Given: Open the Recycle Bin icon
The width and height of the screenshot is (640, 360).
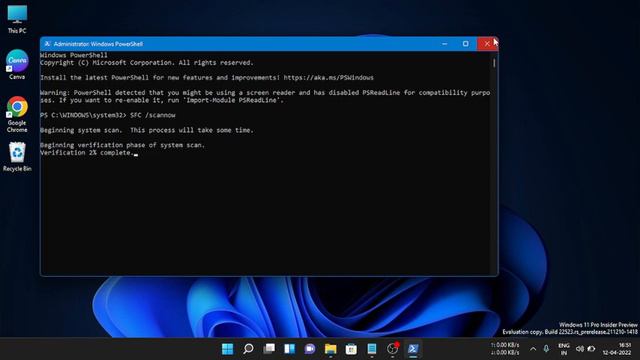Looking at the screenshot, I should point(17,156).
